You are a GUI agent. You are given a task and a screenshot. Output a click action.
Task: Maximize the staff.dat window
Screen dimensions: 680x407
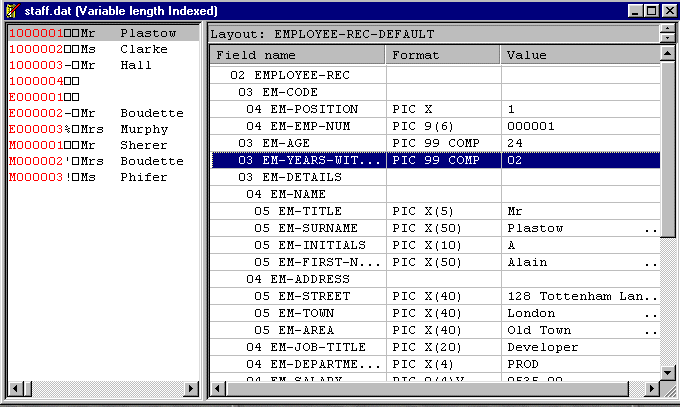pos(650,10)
